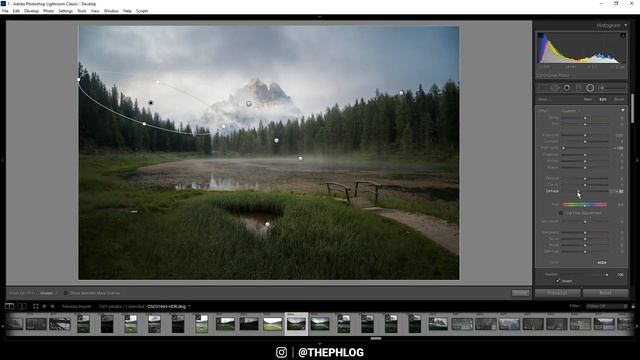Click Edit in the Mask row

(603, 99)
